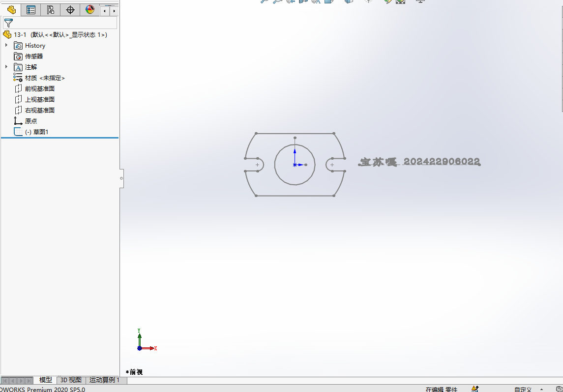Screen dimensions: 563x392
Task: Switch to the ConfigurationManager tab
Action: 50,10
